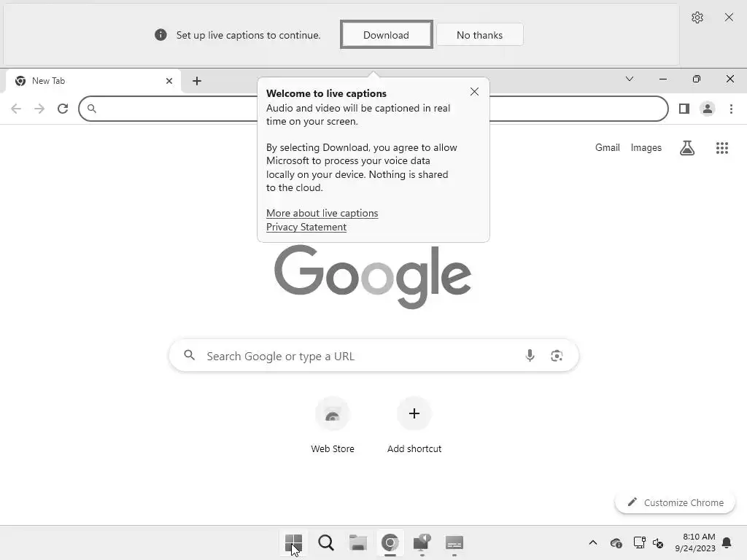The height and width of the screenshot is (560, 747).
Task: Go back with the back arrow
Action: pos(16,109)
